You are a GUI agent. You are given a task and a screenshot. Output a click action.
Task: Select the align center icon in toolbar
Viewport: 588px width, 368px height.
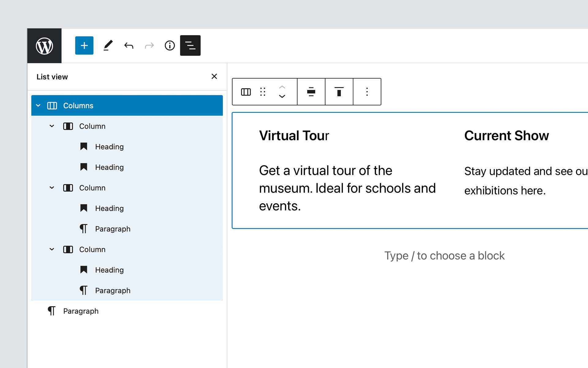[x=311, y=92]
